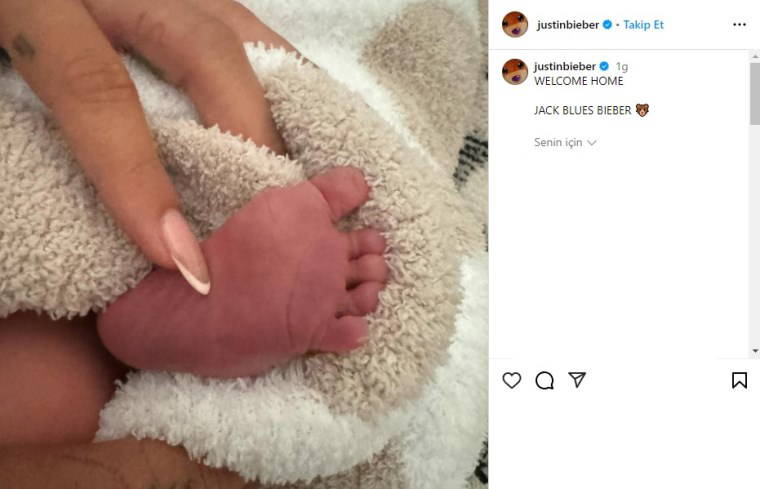Click verified badge beside caption username
This screenshot has width=760, height=489.
604,66
